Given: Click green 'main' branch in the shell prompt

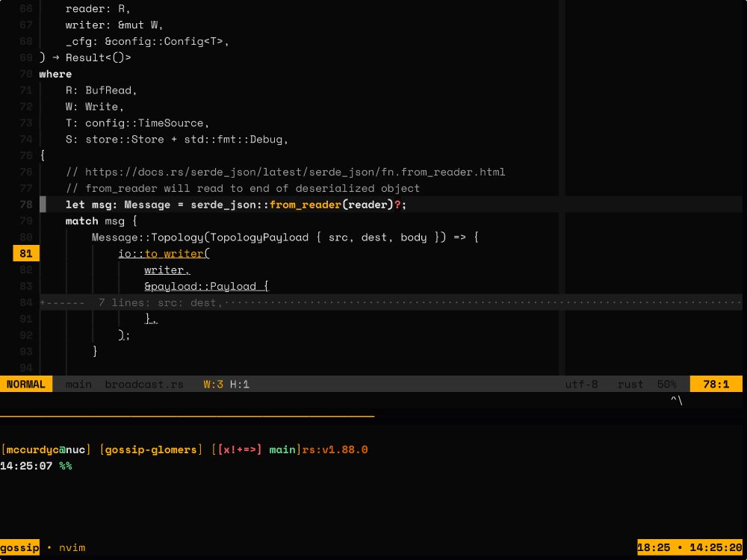Looking at the screenshot, I should (x=282, y=449).
